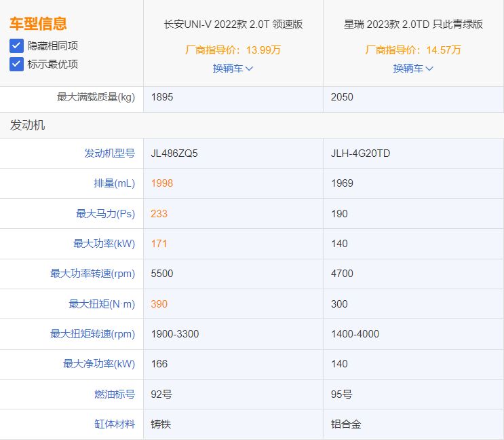Open the 最大功率(kW) parameter link
Image resolution: width=504 pixels, height=440 pixels.
[104, 244]
